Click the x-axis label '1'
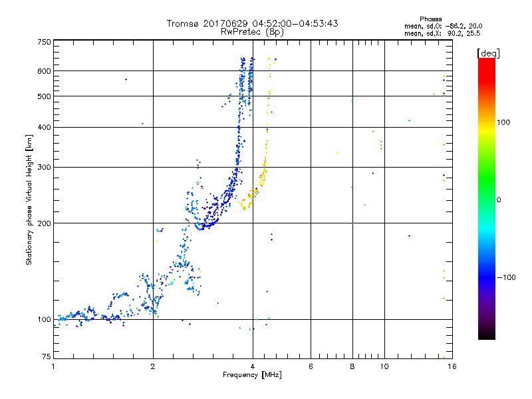532x399 pixels. [x=53, y=366]
